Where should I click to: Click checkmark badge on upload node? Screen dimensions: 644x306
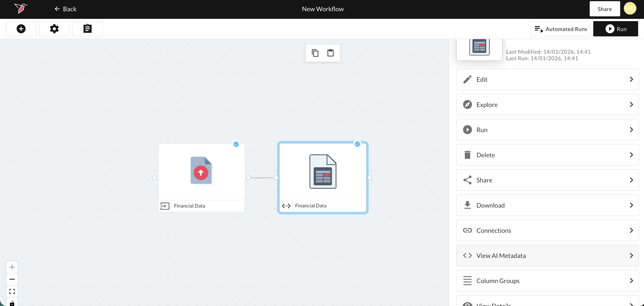(x=236, y=144)
